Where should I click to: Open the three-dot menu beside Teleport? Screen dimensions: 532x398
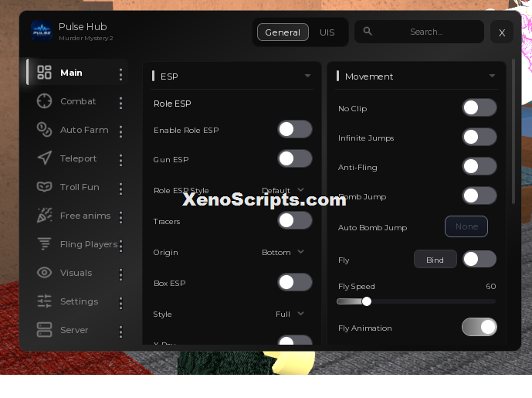[120, 160]
